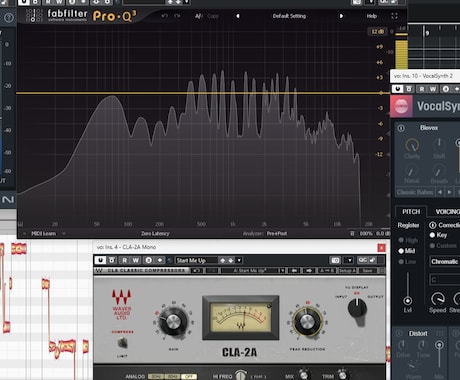Switch to the PITCH tab

pyautogui.click(x=411, y=212)
